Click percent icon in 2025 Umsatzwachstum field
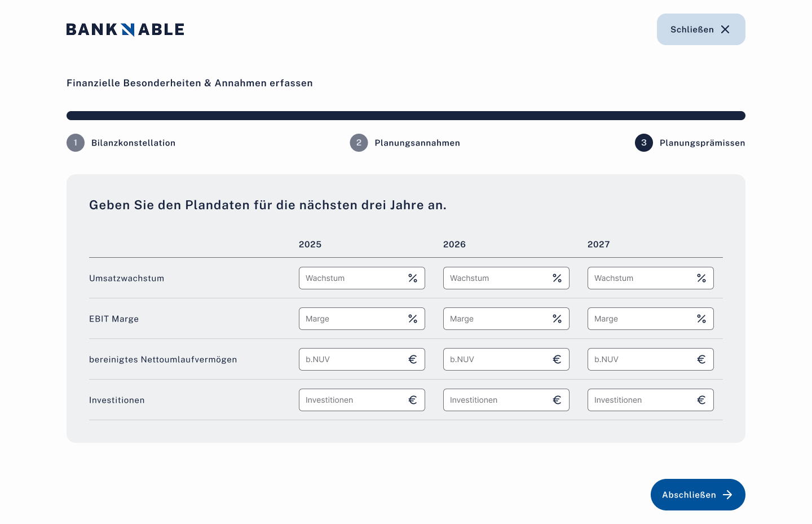 (413, 278)
